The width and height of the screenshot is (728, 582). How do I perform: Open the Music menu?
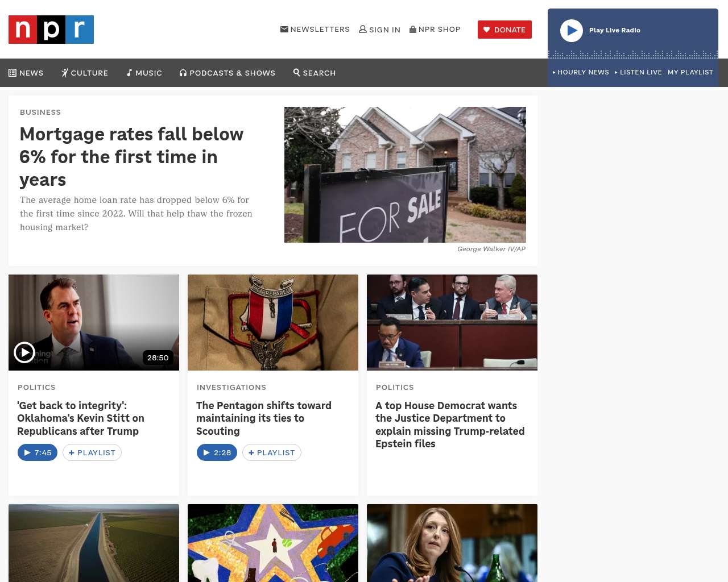point(144,73)
